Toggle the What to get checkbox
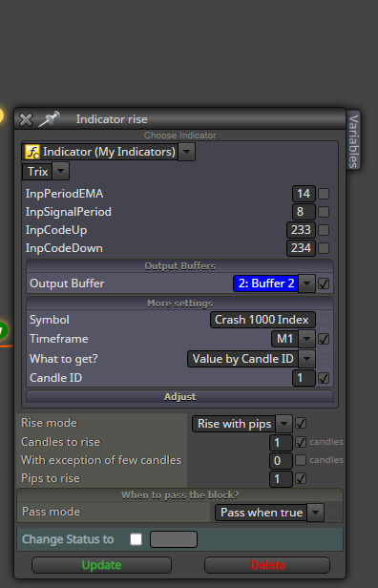Screen dimensions: 378x588 pyautogui.click(x=324, y=359)
